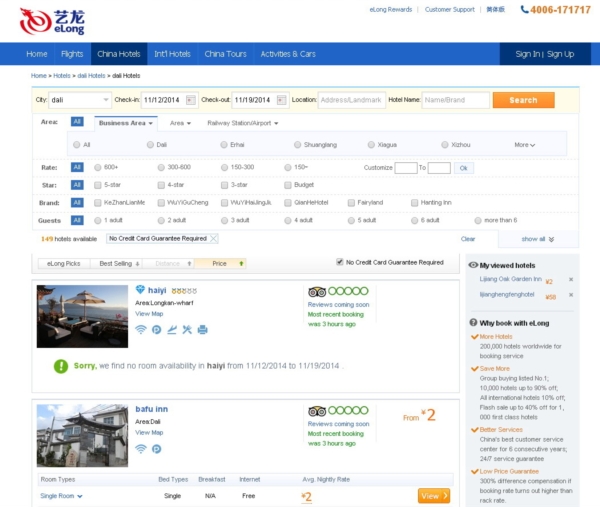
Task: Remove lijianghengfenghotel from viewed hotels
Action: click(571, 295)
